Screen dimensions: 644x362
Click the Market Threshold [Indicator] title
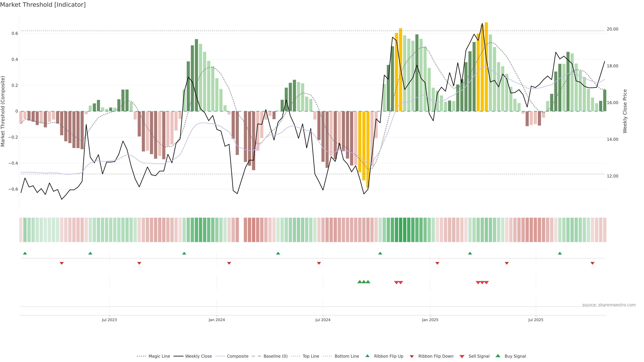43,5
